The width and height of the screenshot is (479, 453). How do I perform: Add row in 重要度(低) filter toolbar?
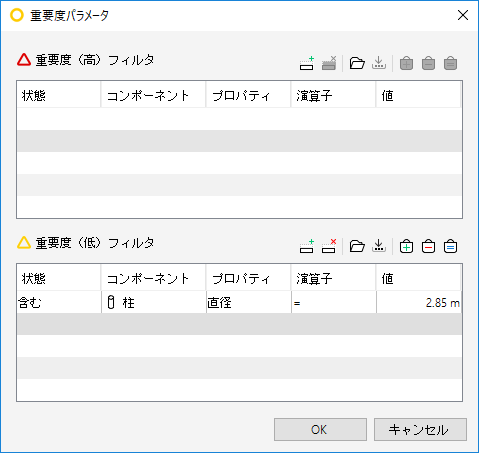pyautogui.click(x=307, y=246)
